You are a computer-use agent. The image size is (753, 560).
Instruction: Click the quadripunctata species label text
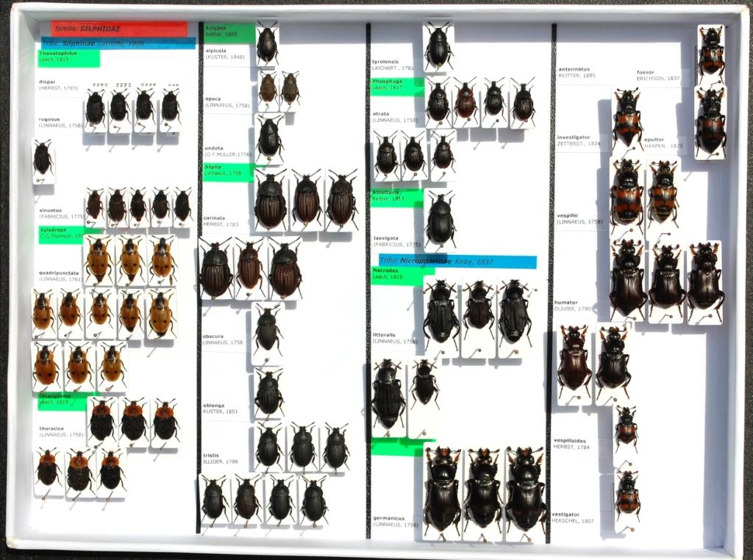(x=60, y=276)
